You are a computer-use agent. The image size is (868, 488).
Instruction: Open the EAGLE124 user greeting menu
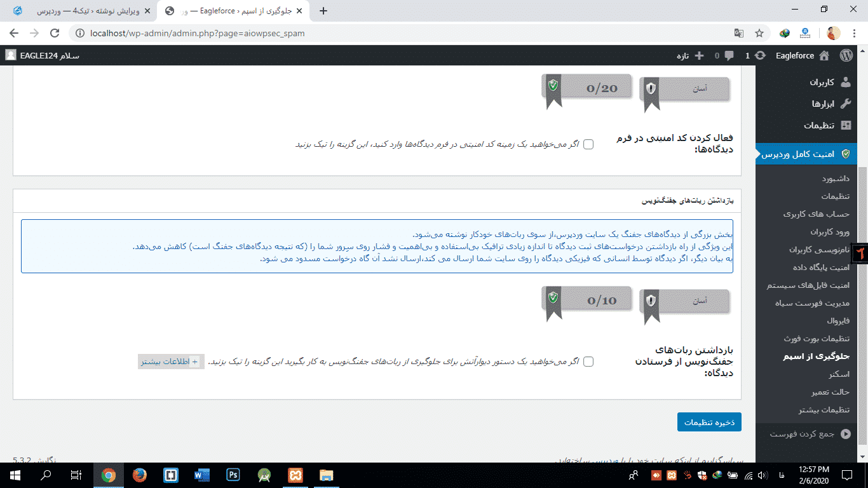click(x=43, y=55)
